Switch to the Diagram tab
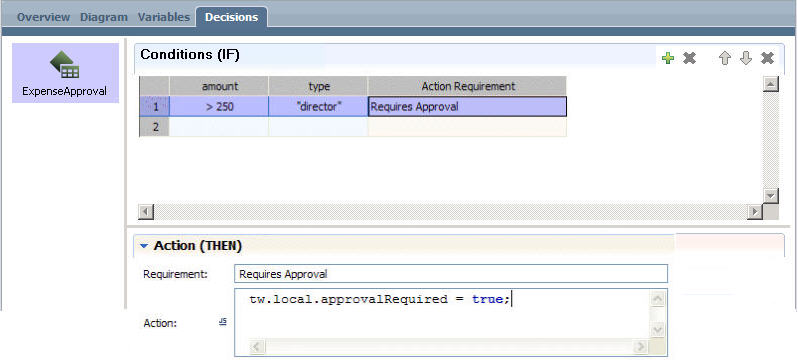The height and width of the screenshot is (361, 798). 104,17
